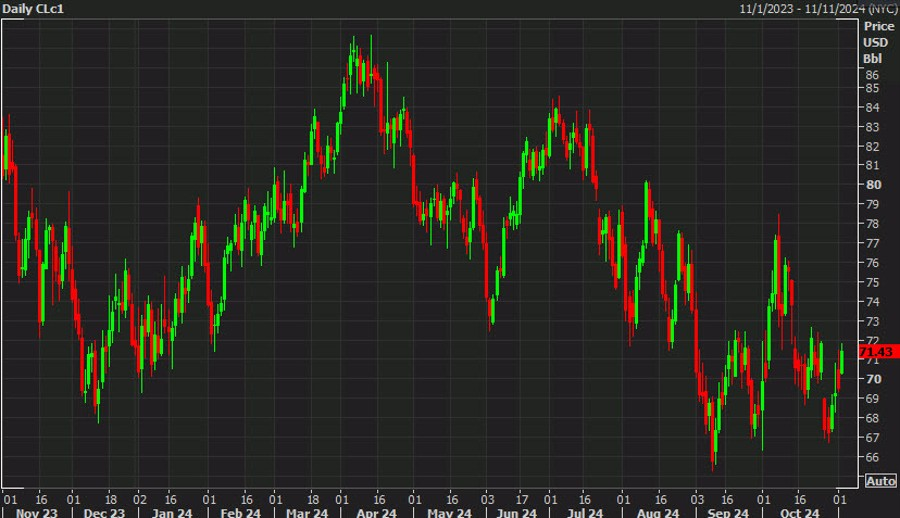Select the Nov 23 month label
This screenshot has width=900, height=518.
[37, 512]
